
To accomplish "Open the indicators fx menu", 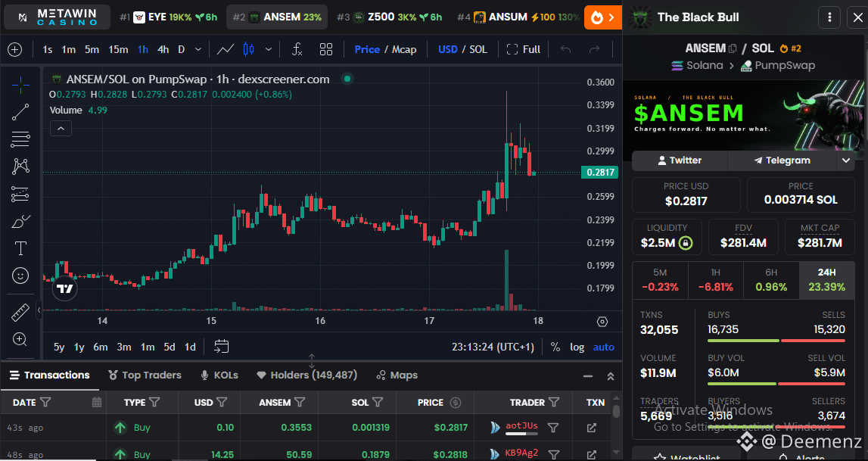I will pos(297,49).
